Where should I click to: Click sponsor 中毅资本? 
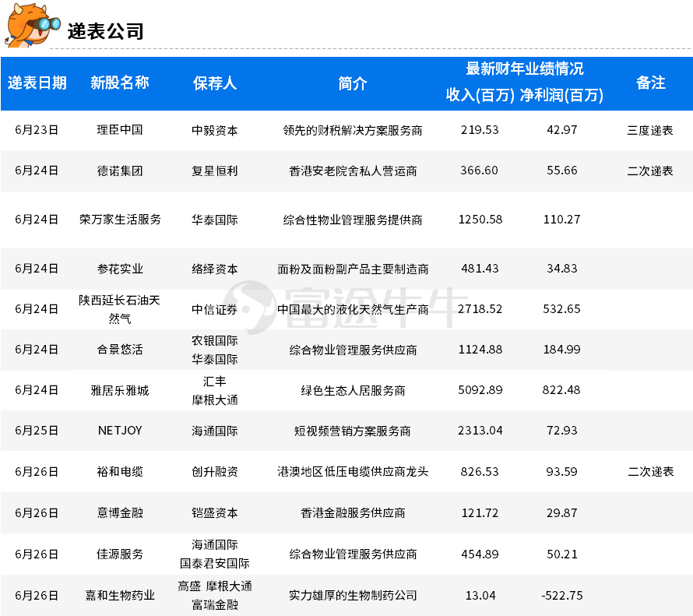pyautogui.click(x=215, y=130)
